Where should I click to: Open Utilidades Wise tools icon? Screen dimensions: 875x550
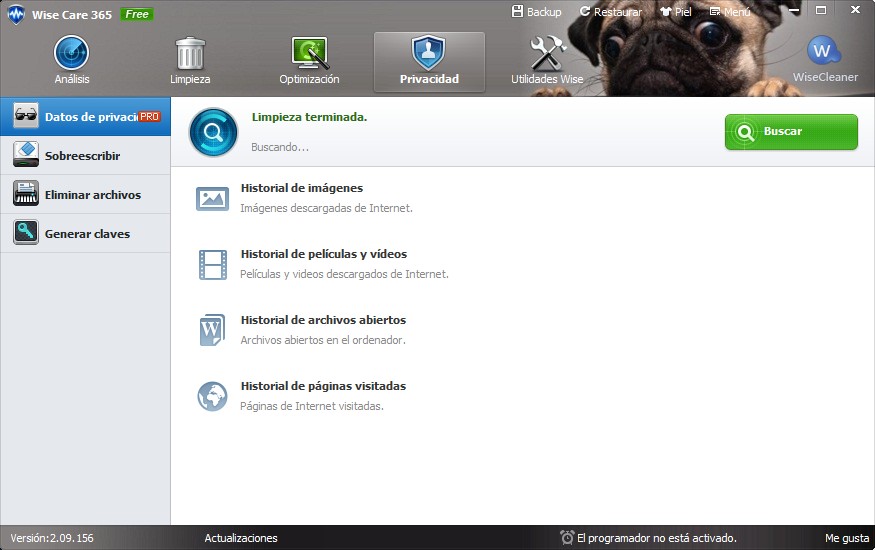click(547, 53)
